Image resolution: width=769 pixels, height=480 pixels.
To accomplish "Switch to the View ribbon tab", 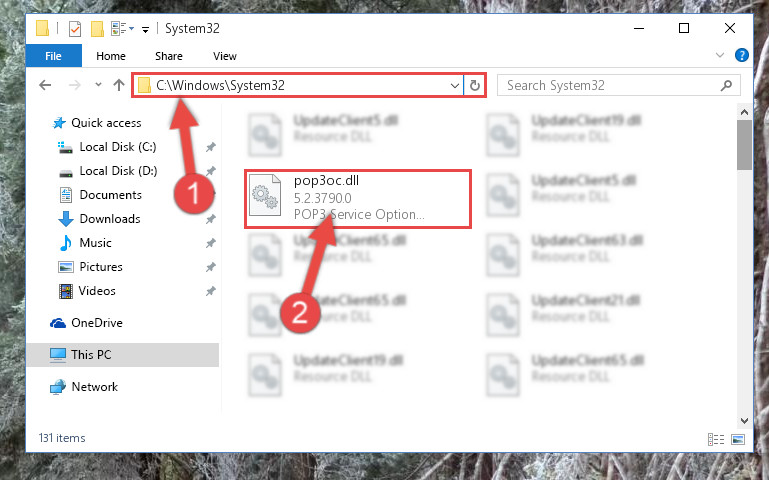I will click(225, 56).
